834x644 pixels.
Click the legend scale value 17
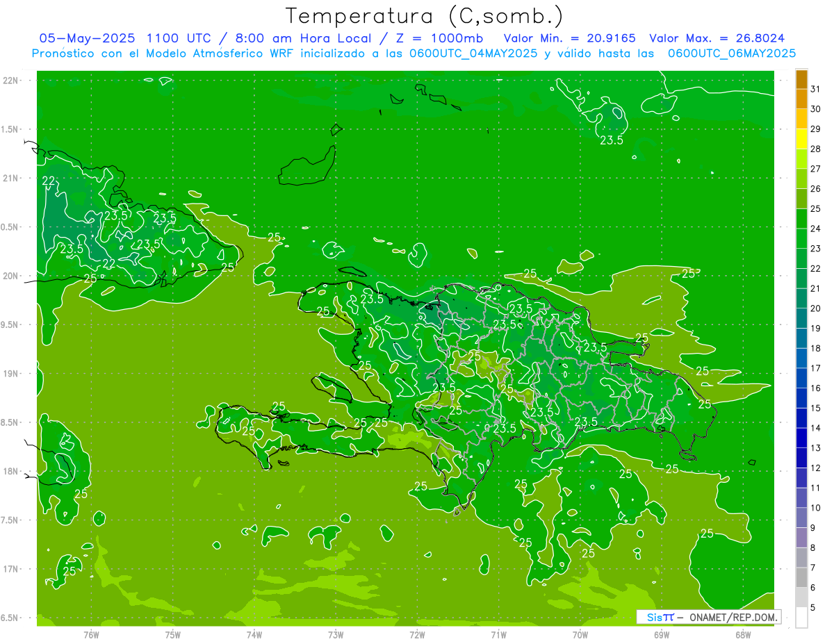coord(815,368)
